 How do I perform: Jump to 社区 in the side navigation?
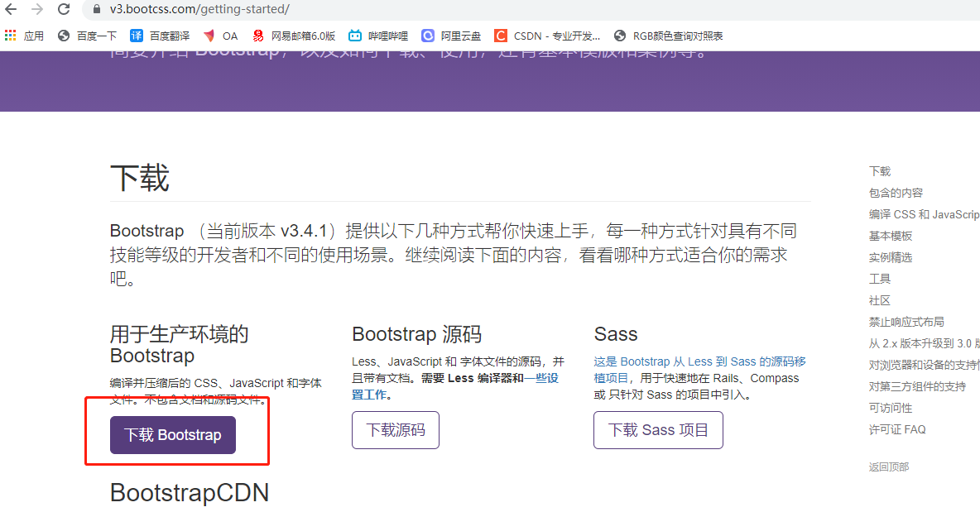[879, 300]
